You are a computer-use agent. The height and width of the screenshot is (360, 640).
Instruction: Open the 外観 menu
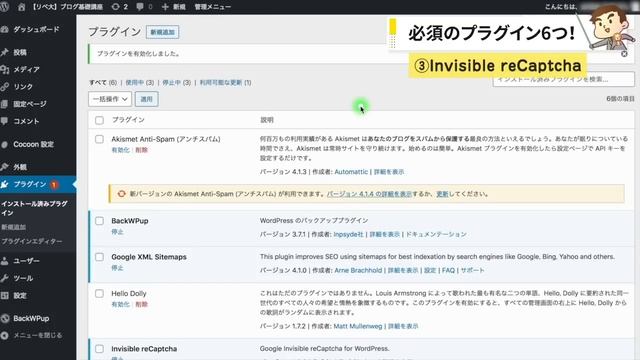tap(20, 167)
